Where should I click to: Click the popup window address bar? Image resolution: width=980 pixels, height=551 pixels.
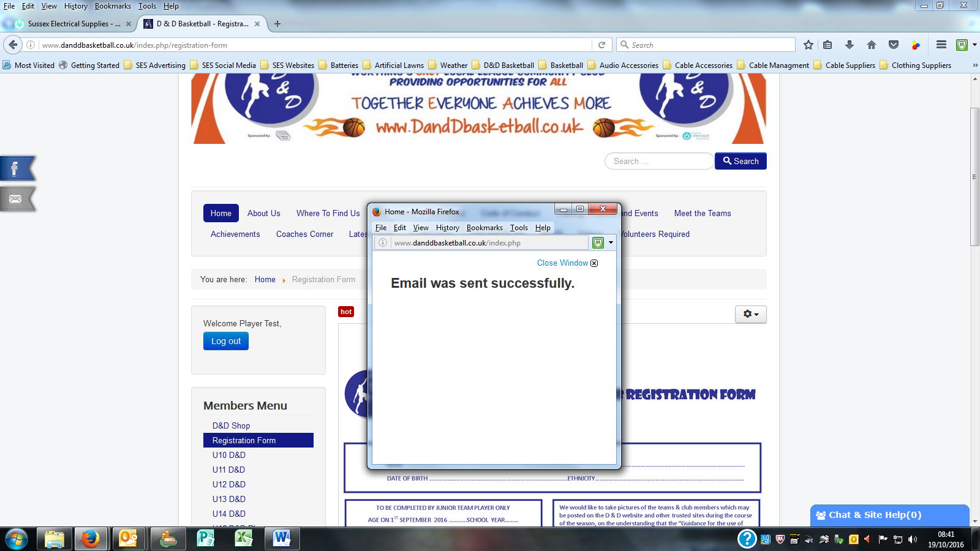click(482, 242)
